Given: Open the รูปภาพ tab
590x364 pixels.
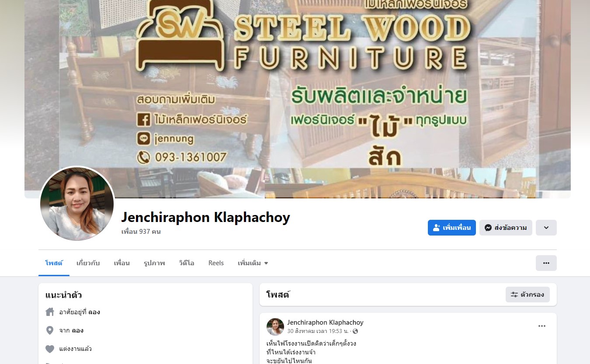Looking at the screenshot, I should pos(154,263).
